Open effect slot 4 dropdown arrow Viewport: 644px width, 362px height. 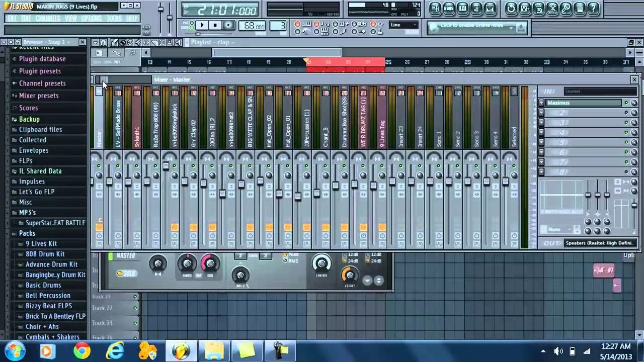tap(541, 132)
